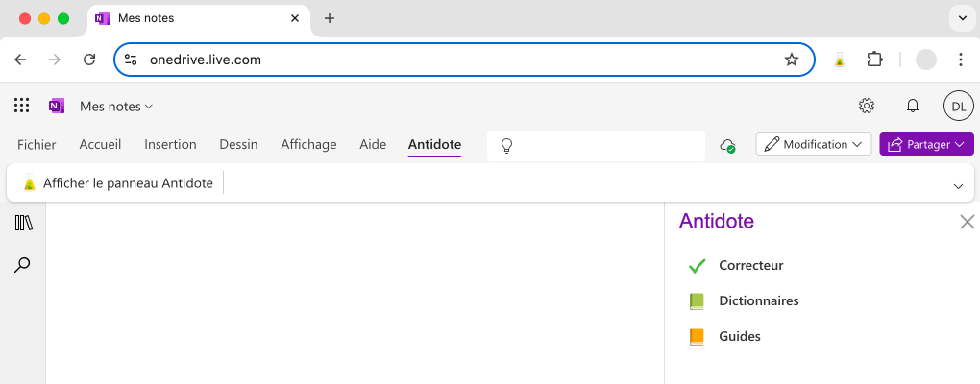Expand the ribbon with the chevron arrow
This screenshot has height=384, width=980.
coord(957,185)
